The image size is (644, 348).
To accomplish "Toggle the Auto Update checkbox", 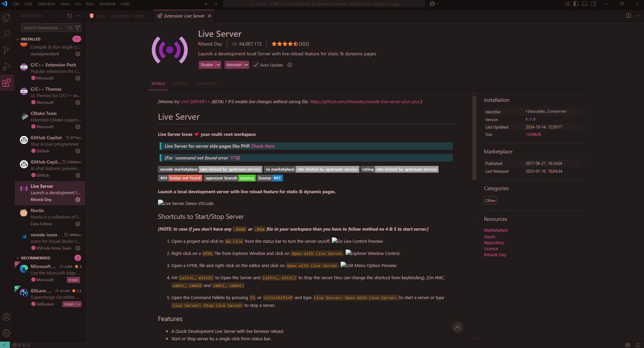I will 256,65.
